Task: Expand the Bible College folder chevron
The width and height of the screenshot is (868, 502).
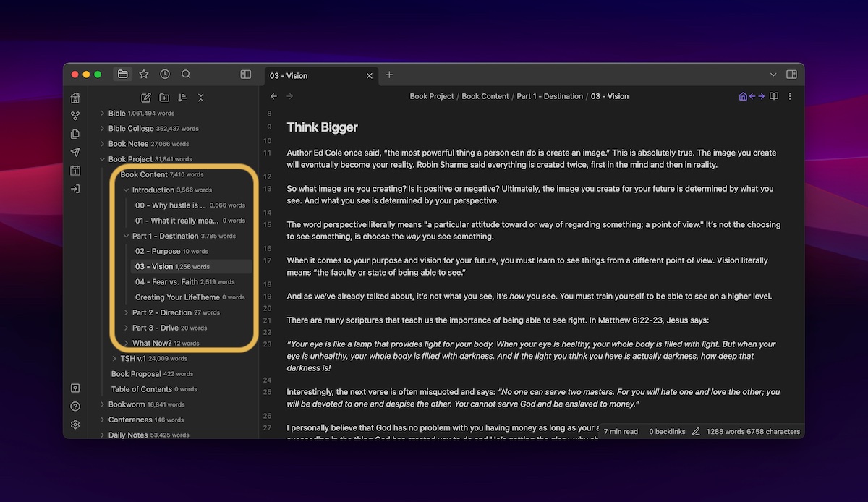Action: point(102,129)
